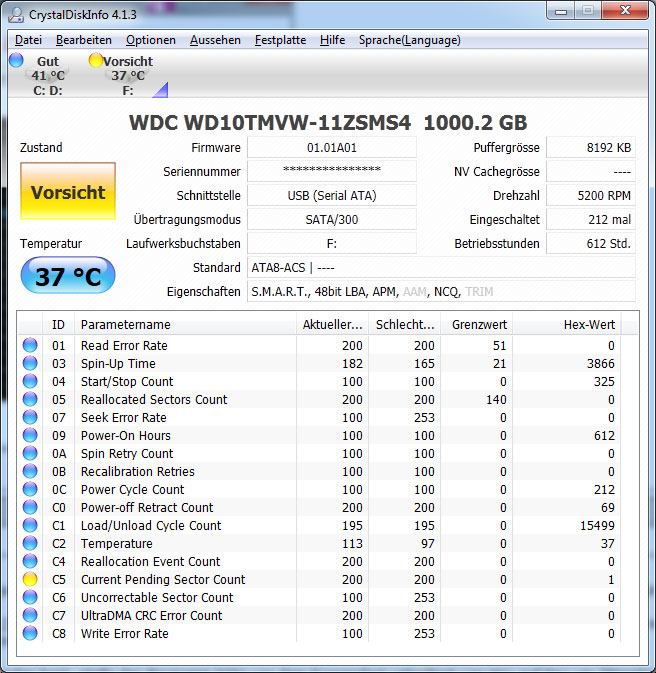
Task: Click status icon for Recalibration Retries
Action: (30, 471)
